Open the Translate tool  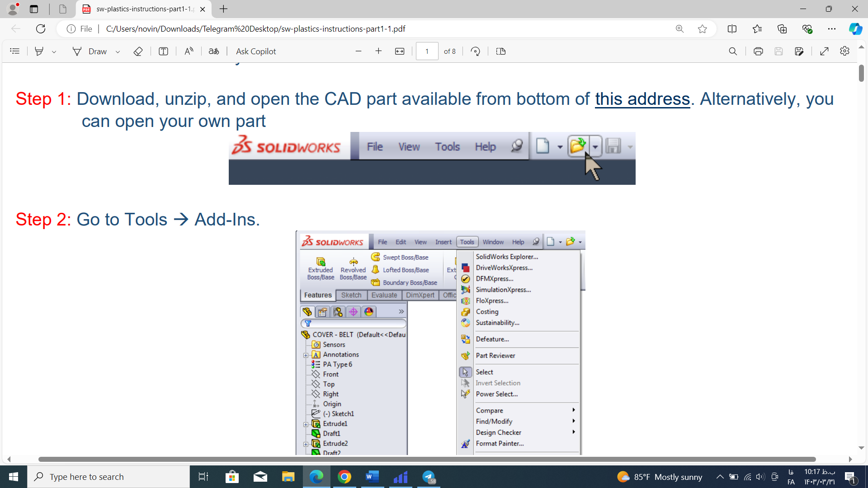214,52
